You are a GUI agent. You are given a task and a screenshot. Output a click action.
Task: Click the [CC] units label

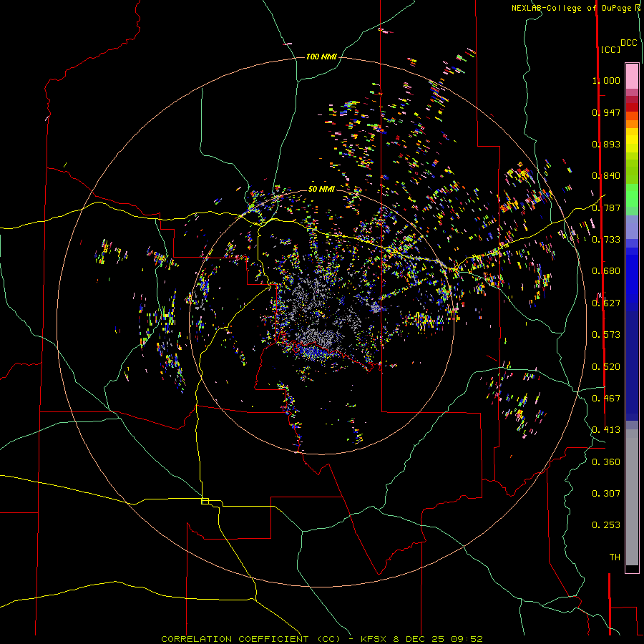coord(610,49)
